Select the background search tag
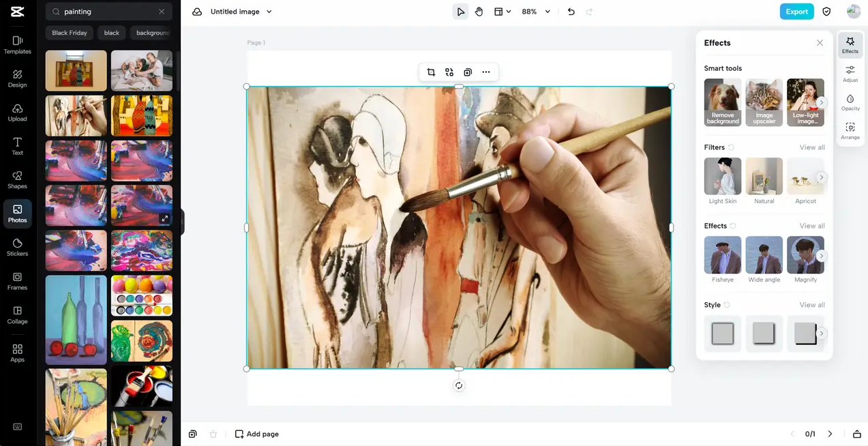 coord(151,33)
